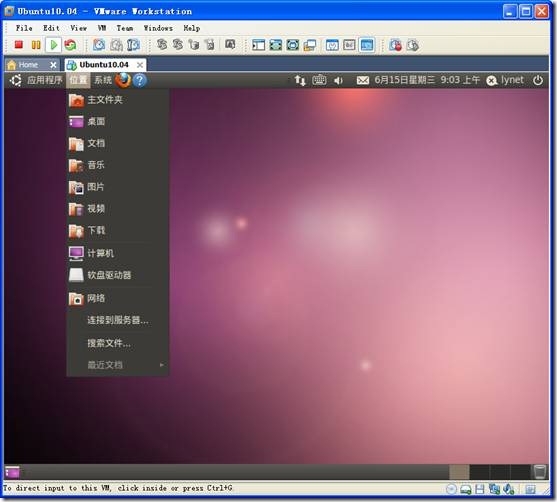557x502 pixels.
Task: Open the VM menu
Action: coord(102,28)
